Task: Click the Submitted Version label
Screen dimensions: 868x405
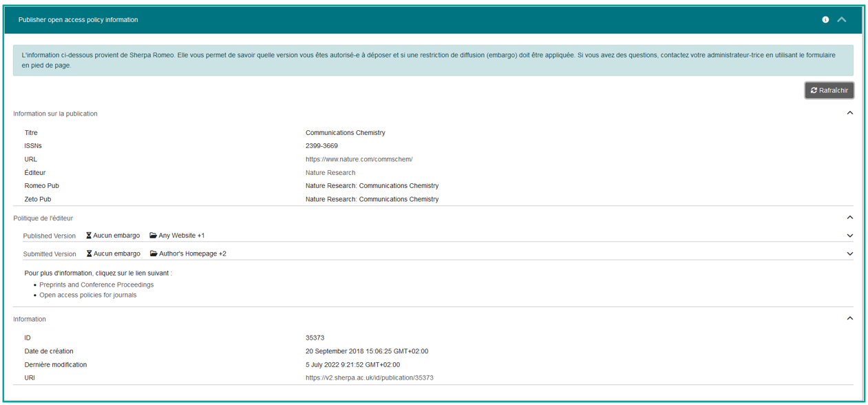Action: (x=50, y=254)
